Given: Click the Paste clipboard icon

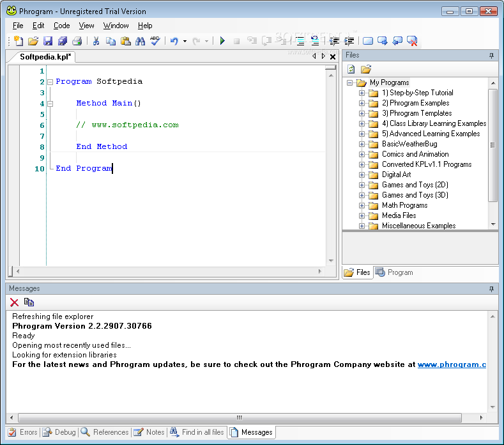Looking at the screenshot, I should (125, 41).
